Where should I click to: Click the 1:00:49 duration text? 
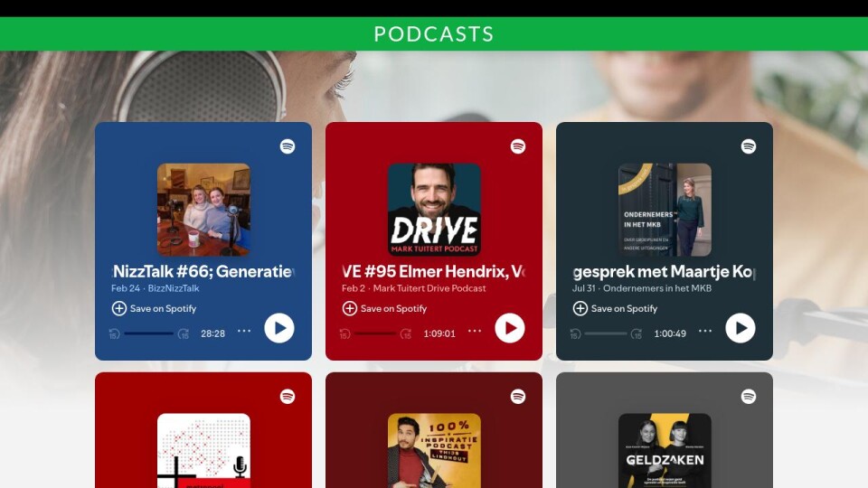(x=670, y=333)
